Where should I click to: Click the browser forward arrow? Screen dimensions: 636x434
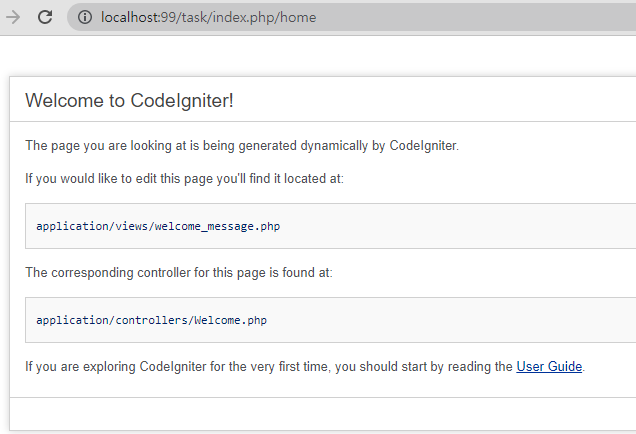(13, 17)
